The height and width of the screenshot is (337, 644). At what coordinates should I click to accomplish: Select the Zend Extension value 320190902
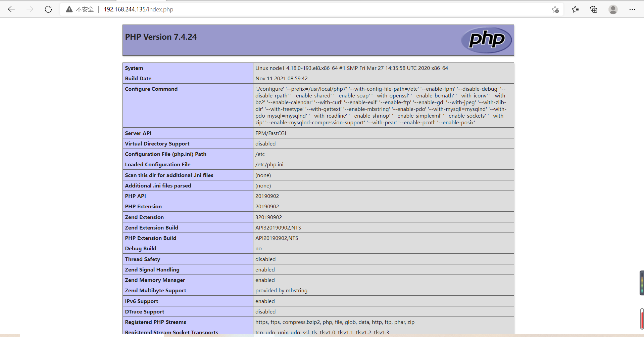click(268, 217)
